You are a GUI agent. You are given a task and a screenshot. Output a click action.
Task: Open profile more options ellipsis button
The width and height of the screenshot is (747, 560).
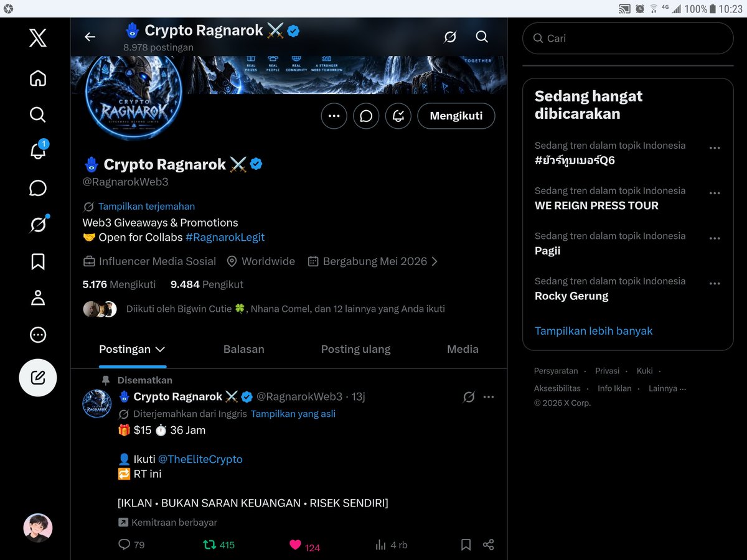pos(334,116)
